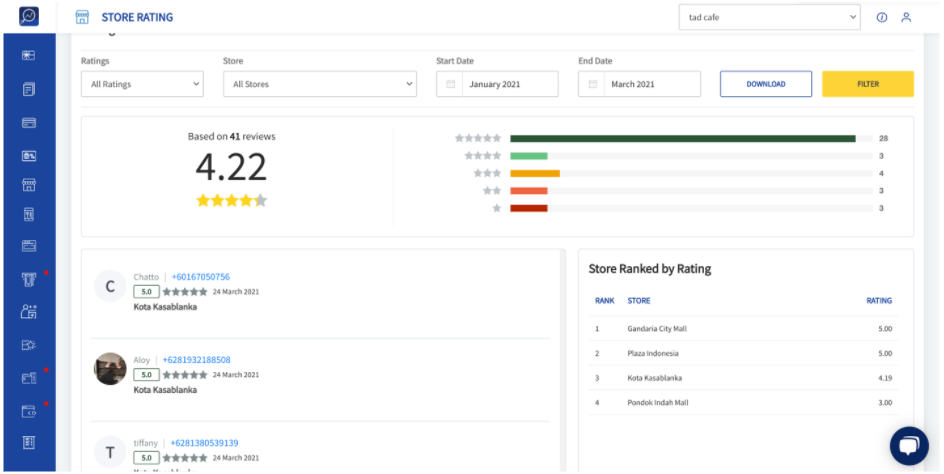Image resolution: width=944 pixels, height=474 pixels.
Task: Click the Start Date field showing January 2021
Action: click(497, 84)
